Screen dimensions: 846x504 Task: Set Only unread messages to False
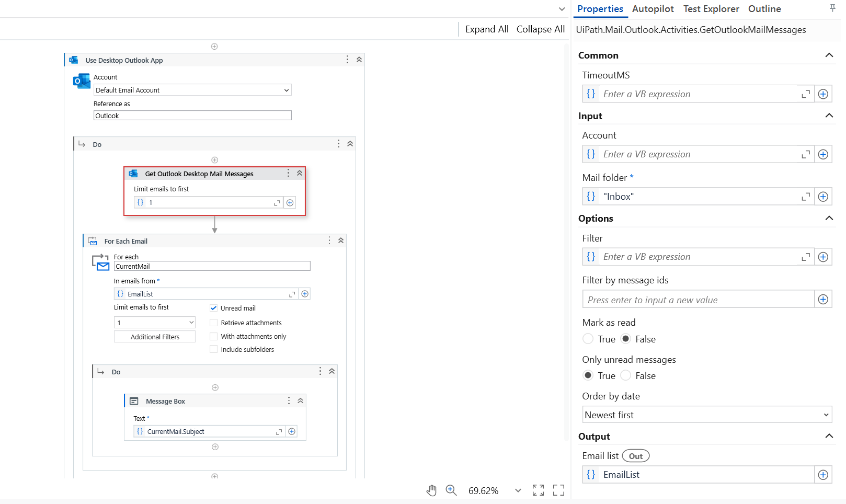click(x=626, y=375)
